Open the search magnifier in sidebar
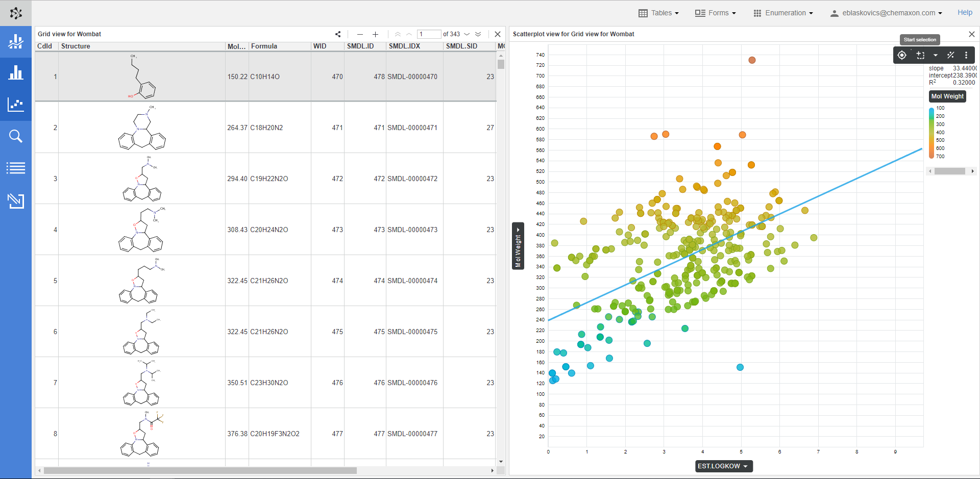980x479 pixels. 16,136
